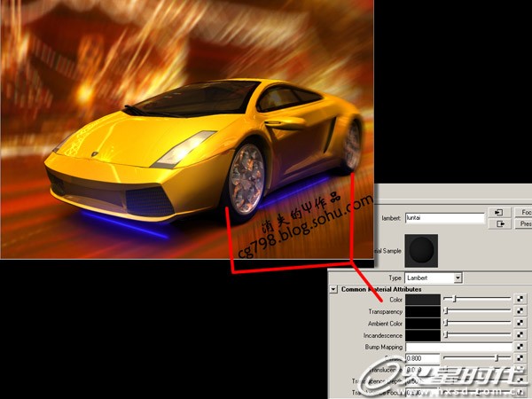The width and height of the screenshot is (532, 399).
Task: Click the Transparency map checker button
Action: click(x=520, y=312)
